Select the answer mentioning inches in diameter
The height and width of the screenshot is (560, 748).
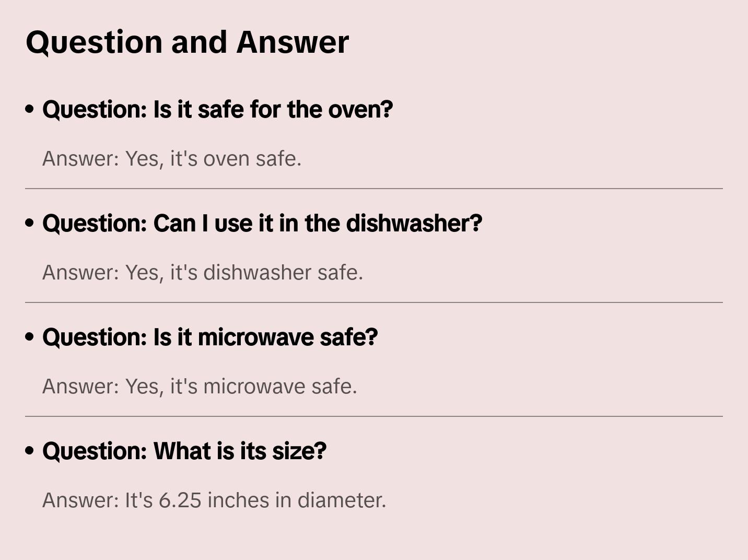pyautogui.click(x=214, y=500)
